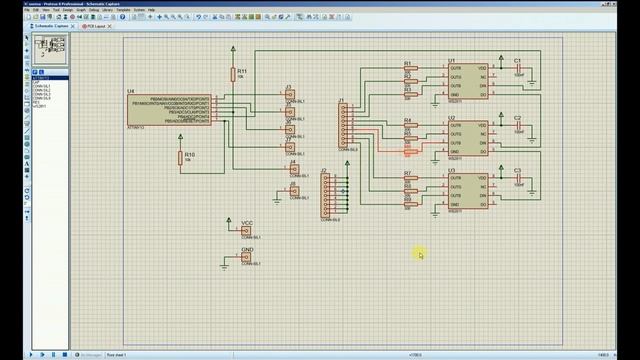Screen dimensions: 640x360
Task: Create a new project with the New icon
Action: [x=29, y=17]
